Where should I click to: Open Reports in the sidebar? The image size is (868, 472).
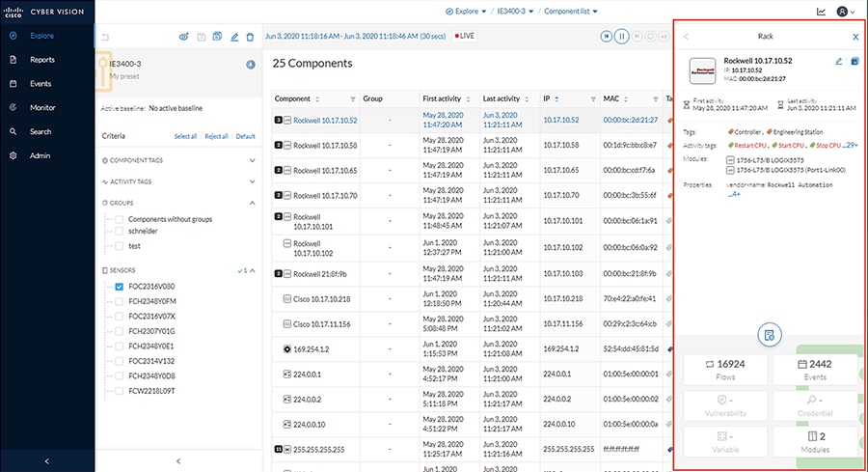pyautogui.click(x=42, y=60)
